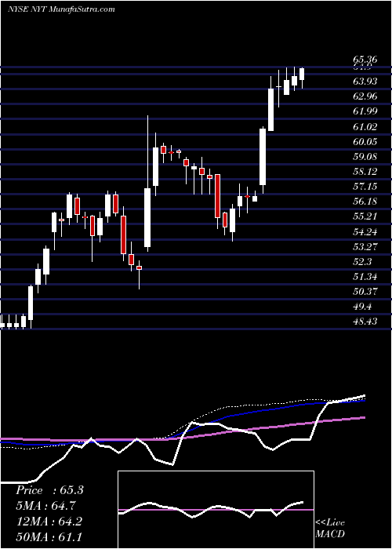Select the 60.05 price axis label

[365, 141]
